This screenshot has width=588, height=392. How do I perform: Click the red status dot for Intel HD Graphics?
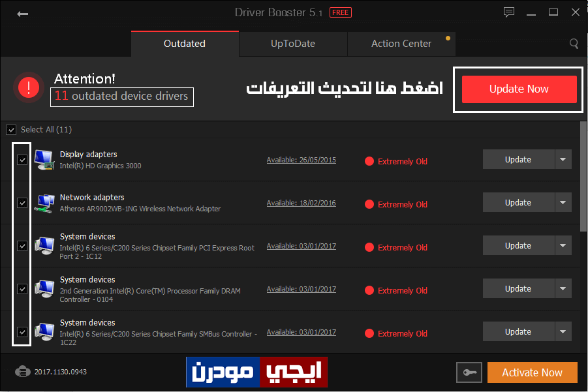pyautogui.click(x=369, y=162)
